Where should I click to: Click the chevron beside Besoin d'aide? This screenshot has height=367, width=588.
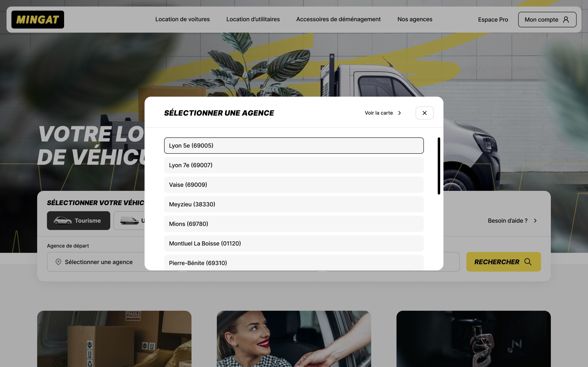point(535,221)
